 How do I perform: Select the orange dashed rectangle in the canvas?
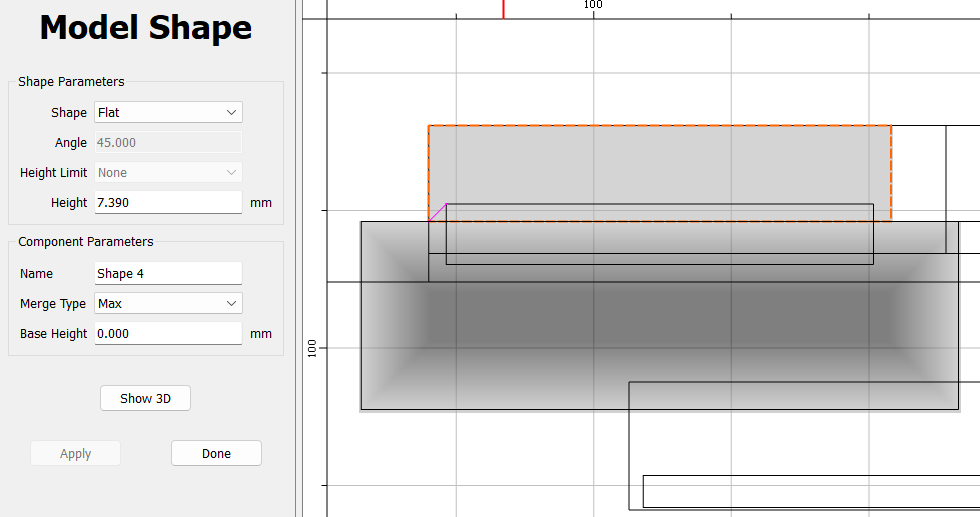pyautogui.click(x=660, y=160)
